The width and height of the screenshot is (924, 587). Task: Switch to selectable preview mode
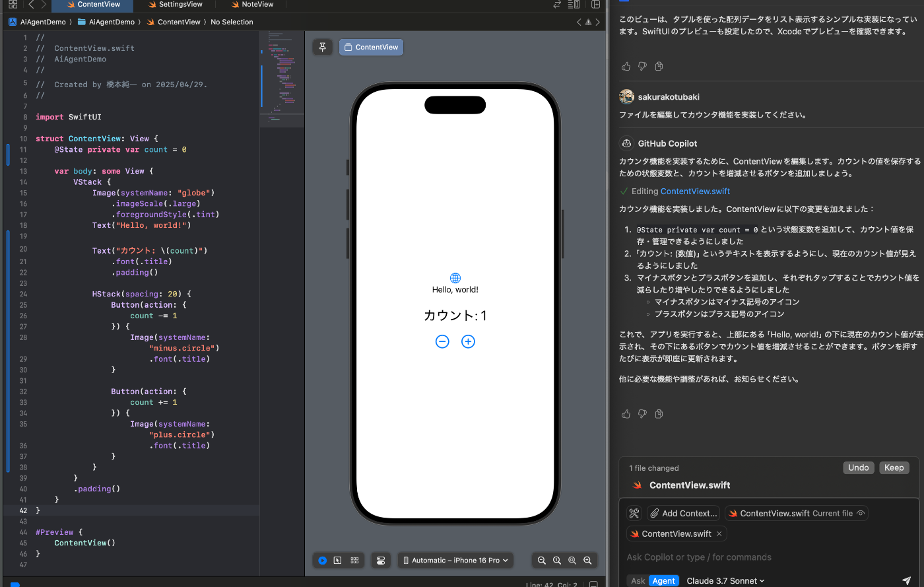point(338,560)
